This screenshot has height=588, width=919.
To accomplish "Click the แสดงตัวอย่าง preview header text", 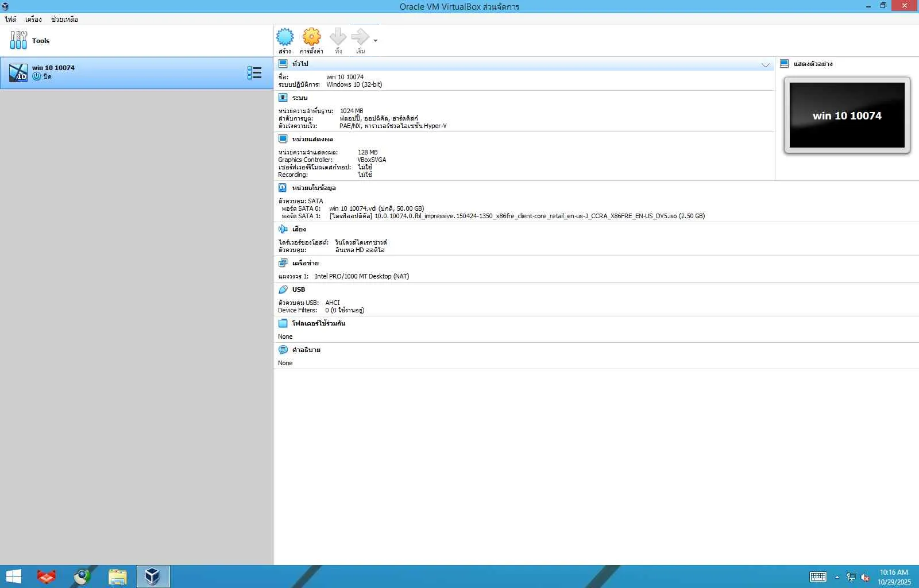I will [x=813, y=64].
